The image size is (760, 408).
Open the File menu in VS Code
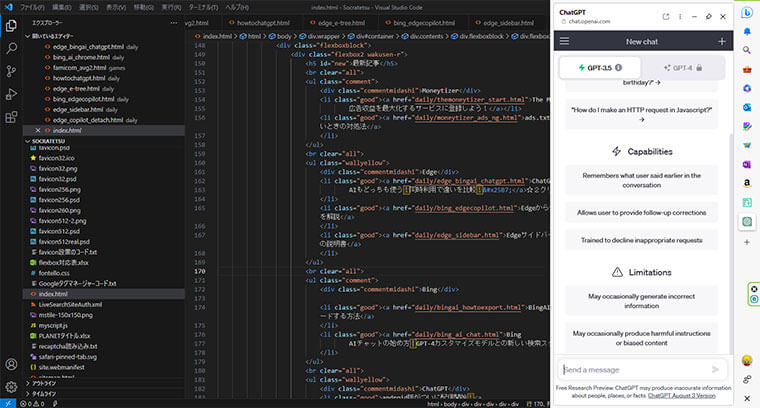[32, 8]
